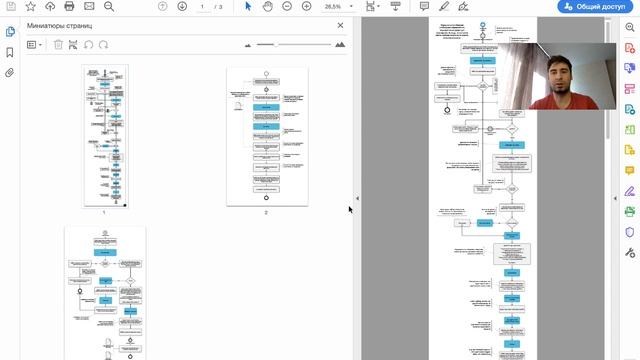Select page 3 thumbnail
640x360 pixels.
pyautogui.click(x=105, y=293)
